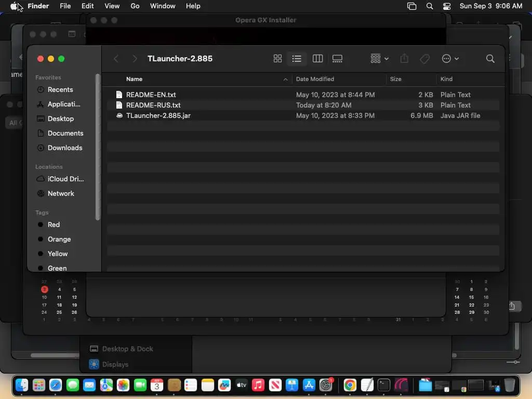The width and height of the screenshot is (532, 399).
Task: Open Control Center in menu bar
Action: point(447,6)
